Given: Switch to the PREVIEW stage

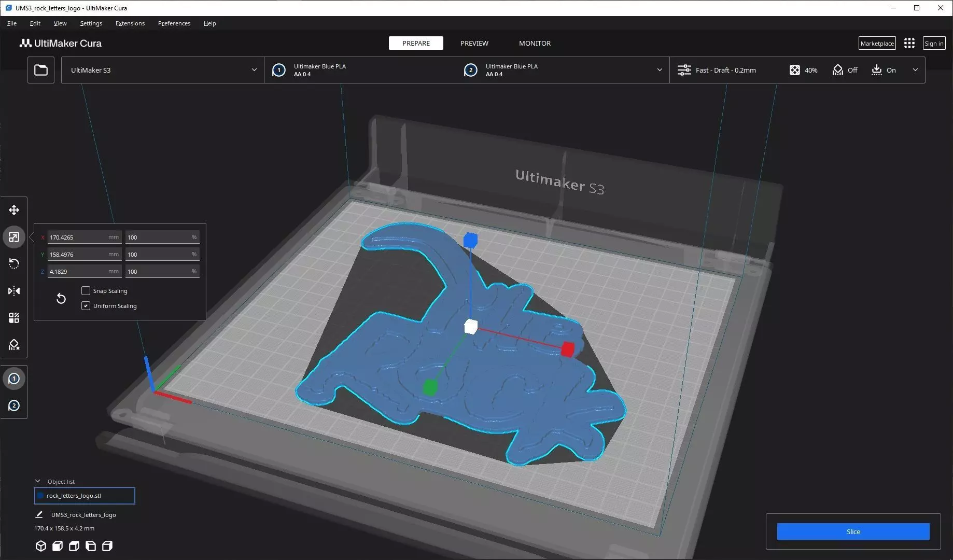Looking at the screenshot, I should click(474, 43).
